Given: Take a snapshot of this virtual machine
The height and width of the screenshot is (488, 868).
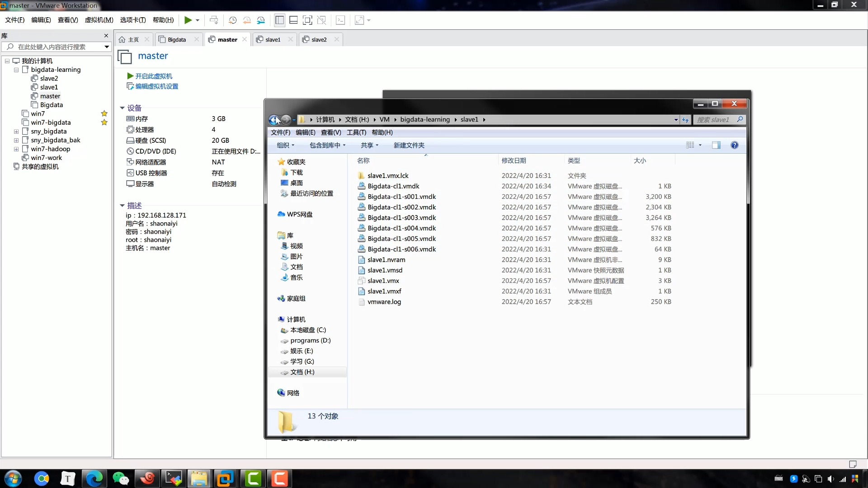Looking at the screenshot, I should tap(232, 20).
